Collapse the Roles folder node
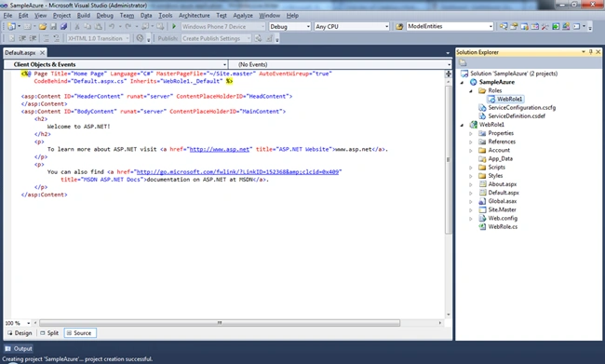Image resolution: width=605 pixels, height=364 pixels. [x=471, y=90]
